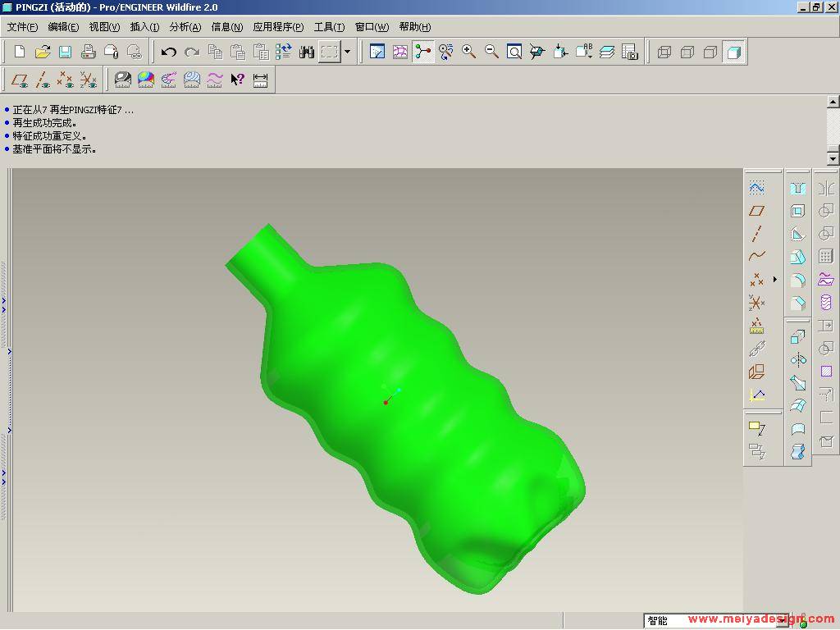Select the Extrude tool
This screenshot has width=840, height=630.
coord(797,337)
